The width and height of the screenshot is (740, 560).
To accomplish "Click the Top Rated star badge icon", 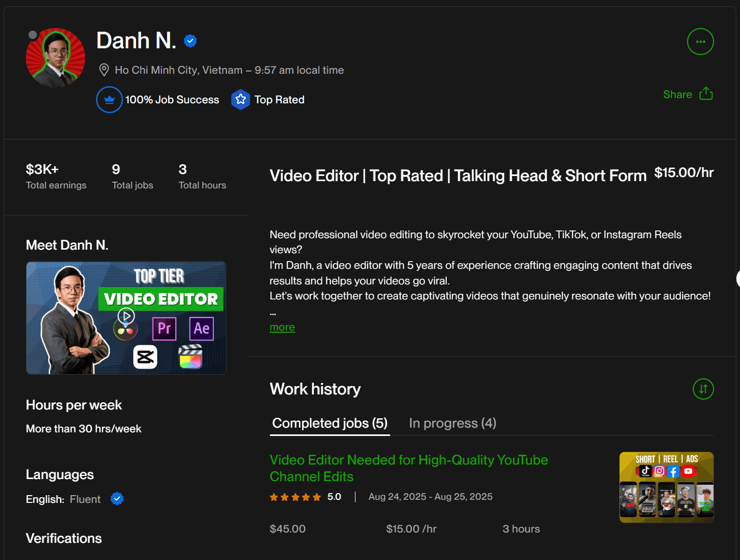I will tap(240, 100).
